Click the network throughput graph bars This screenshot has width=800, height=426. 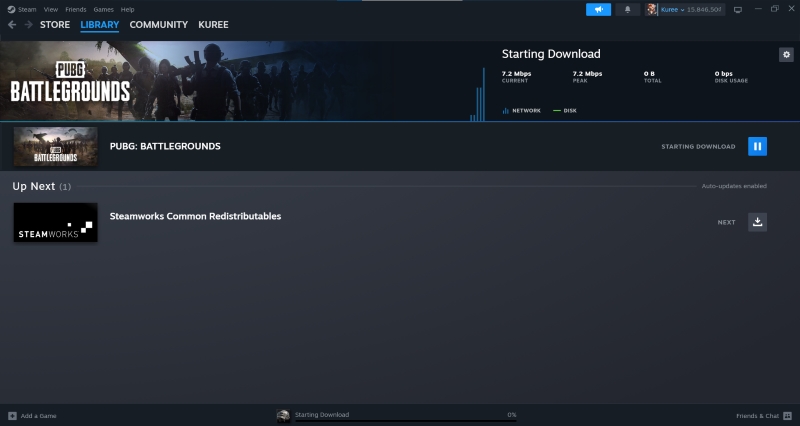[x=478, y=95]
